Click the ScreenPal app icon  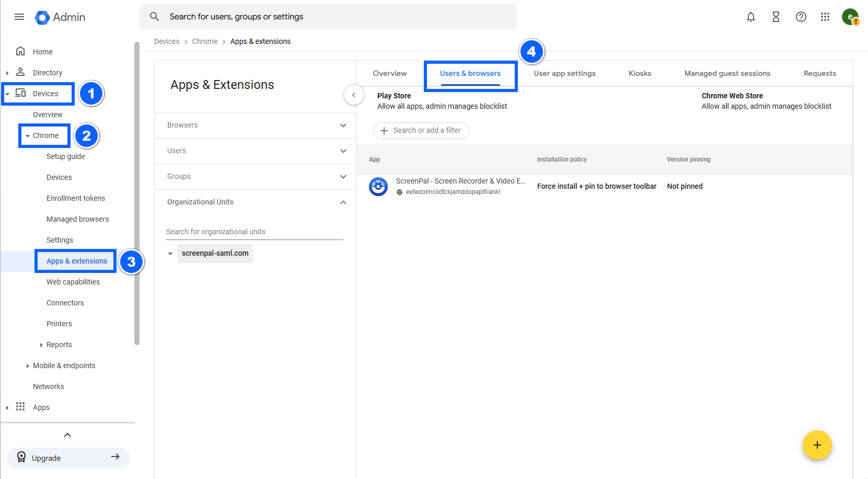click(378, 186)
